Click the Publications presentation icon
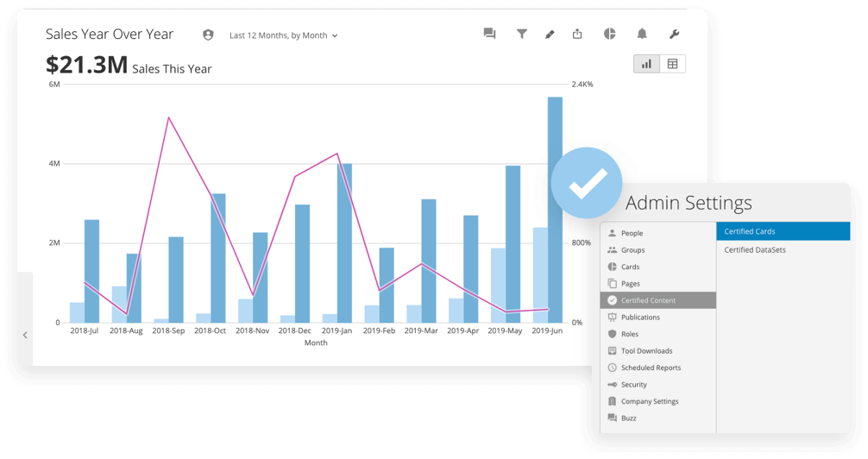The width and height of the screenshot is (868, 459). (613, 318)
